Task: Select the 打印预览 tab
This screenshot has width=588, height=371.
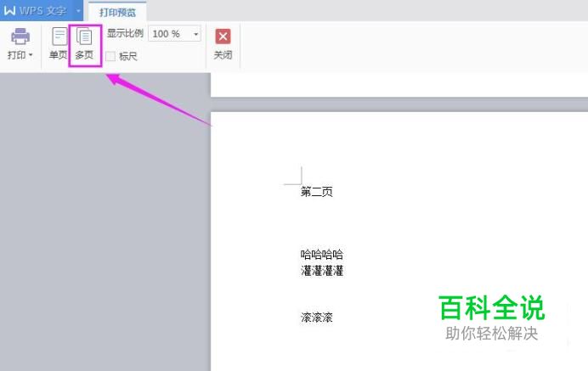Action: click(117, 13)
